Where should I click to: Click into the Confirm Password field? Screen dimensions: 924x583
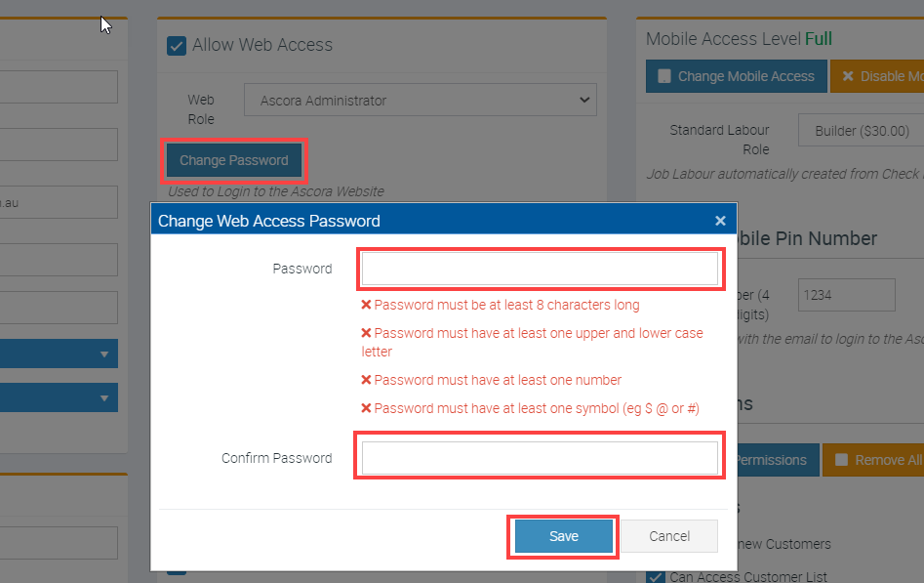[540, 458]
